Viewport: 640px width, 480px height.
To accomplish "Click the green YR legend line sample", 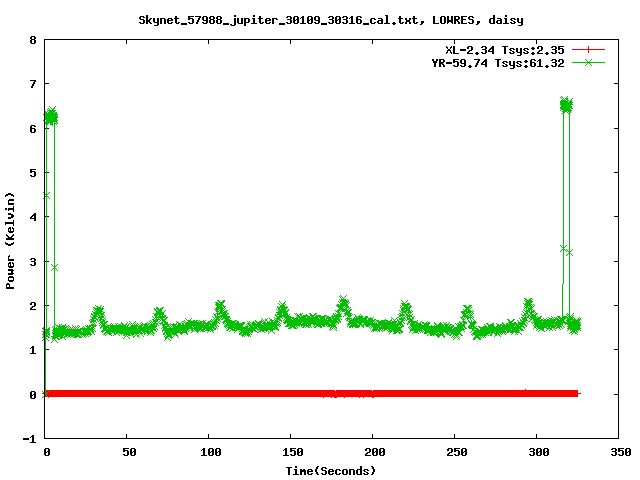I will pos(588,63).
